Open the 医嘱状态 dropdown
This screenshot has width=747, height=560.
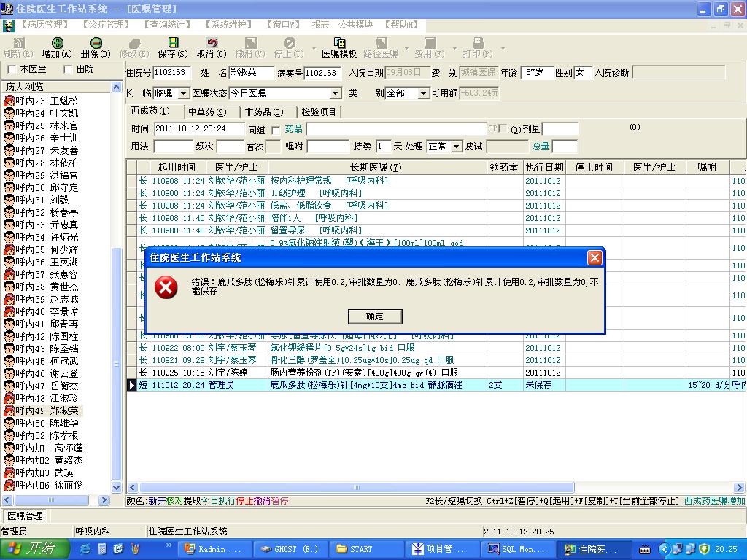(x=336, y=93)
